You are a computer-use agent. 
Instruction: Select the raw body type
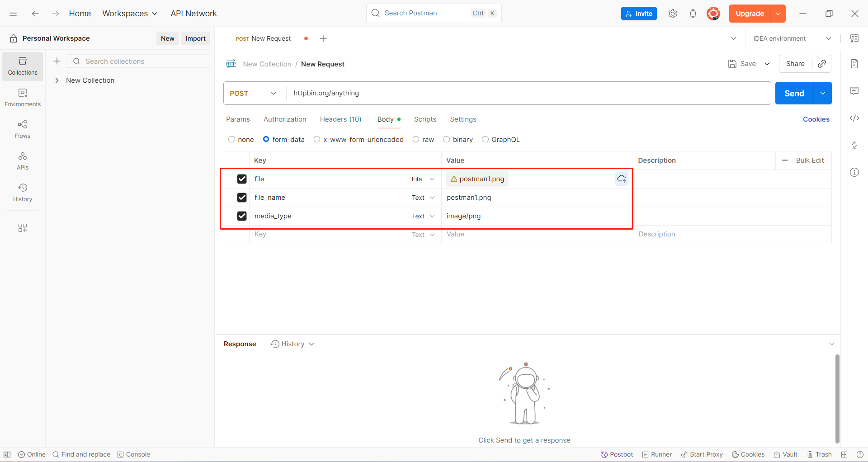coord(416,139)
